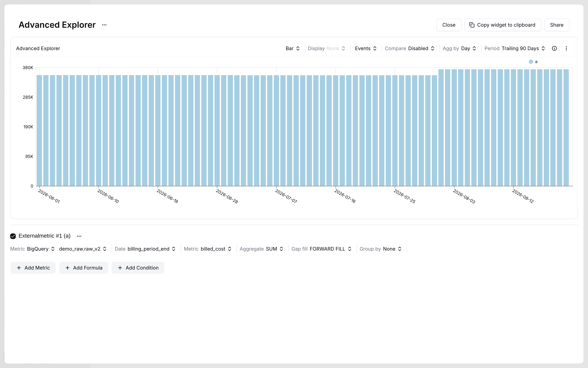Click the Share button
Viewport: 588px width, 368px height.
pos(557,25)
